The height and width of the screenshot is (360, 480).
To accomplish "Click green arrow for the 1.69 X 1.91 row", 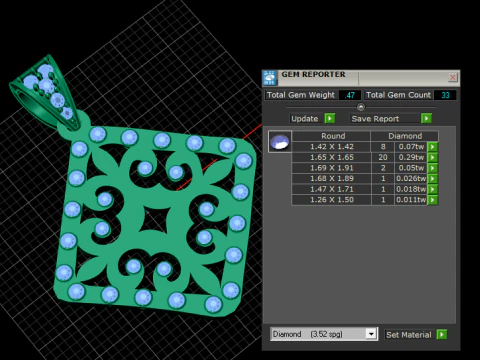I will click(433, 168).
